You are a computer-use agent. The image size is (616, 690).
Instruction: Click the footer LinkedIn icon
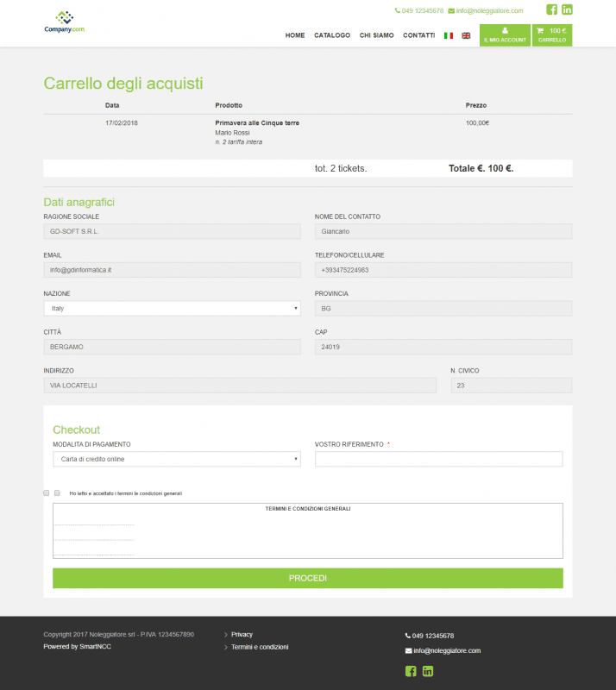(428, 671)
